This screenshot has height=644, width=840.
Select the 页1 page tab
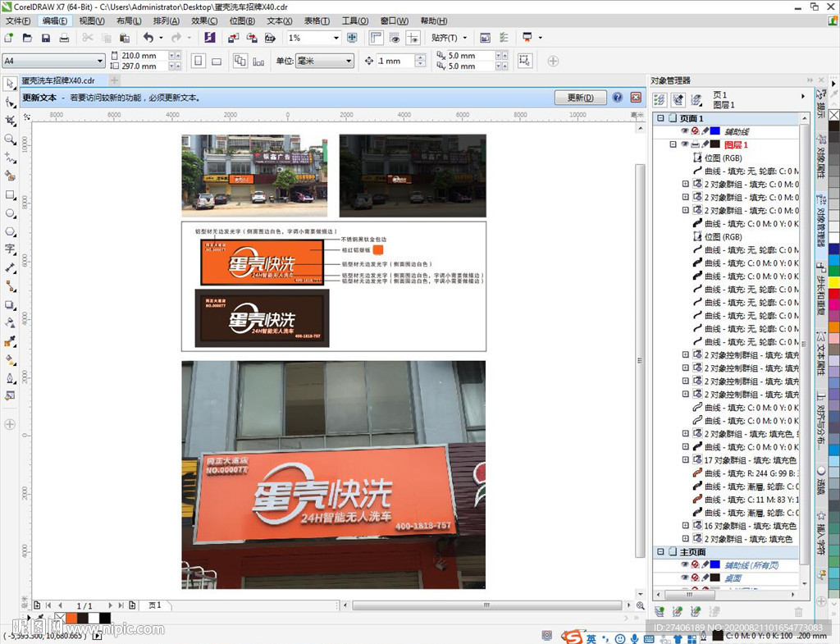[x=155, y=605]
